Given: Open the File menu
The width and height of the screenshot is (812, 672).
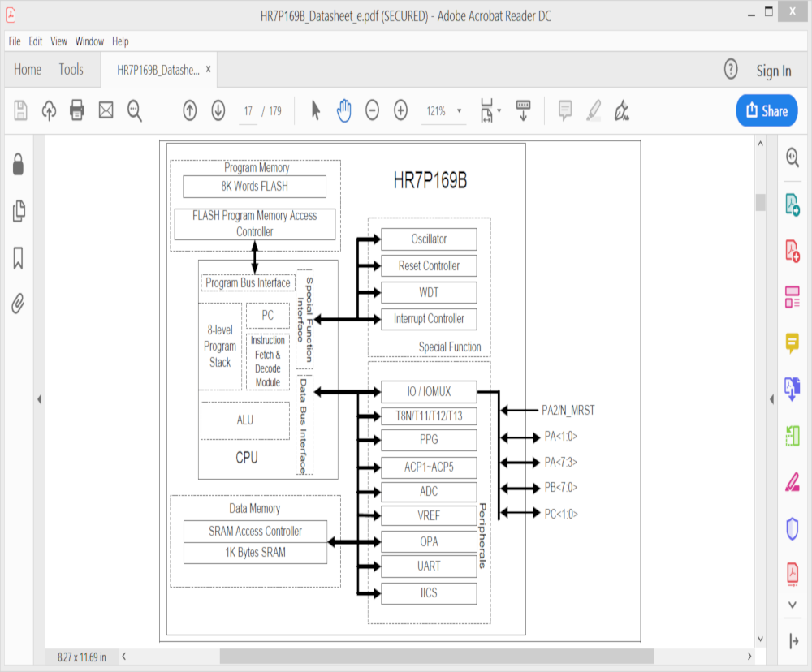Looking at the screenshot, I should [15, 41].
